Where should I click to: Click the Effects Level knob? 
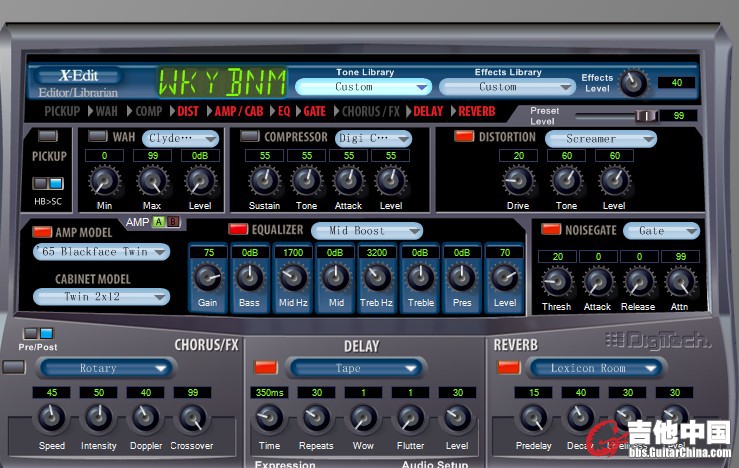click(x=633, y=83)
